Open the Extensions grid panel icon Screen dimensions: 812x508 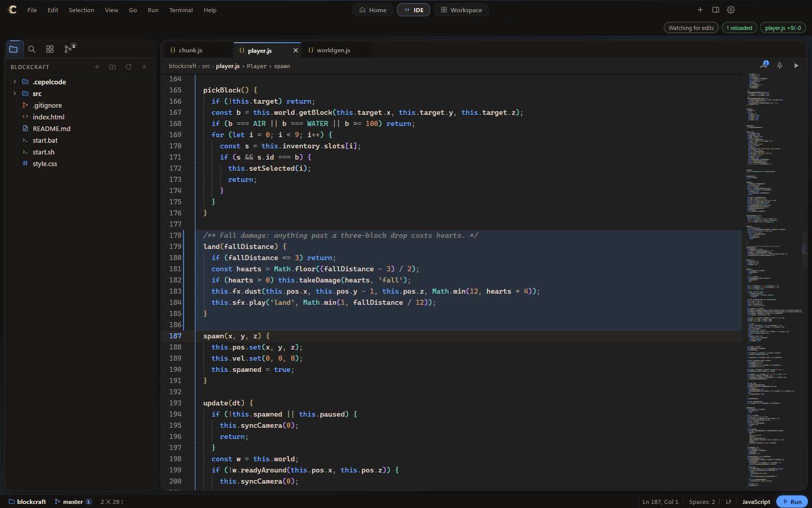[50, 49]
